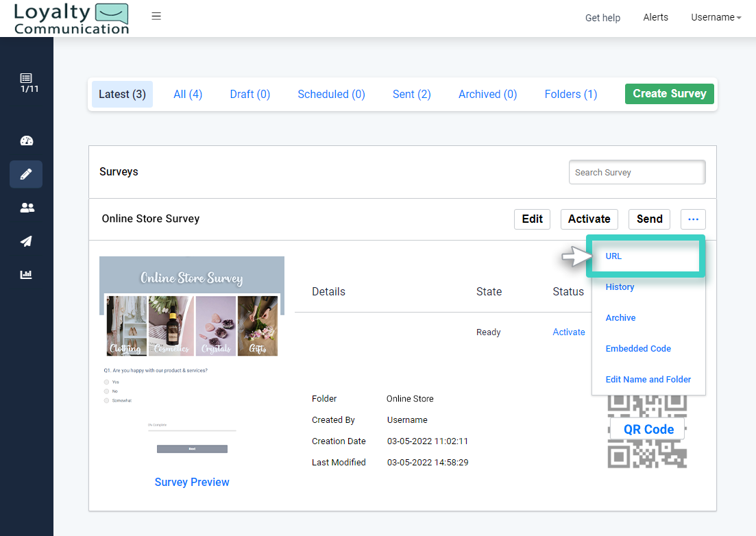Screen dimensions: 756x536
Task: Activate the Online Store Survey
Action: point(589,219)
